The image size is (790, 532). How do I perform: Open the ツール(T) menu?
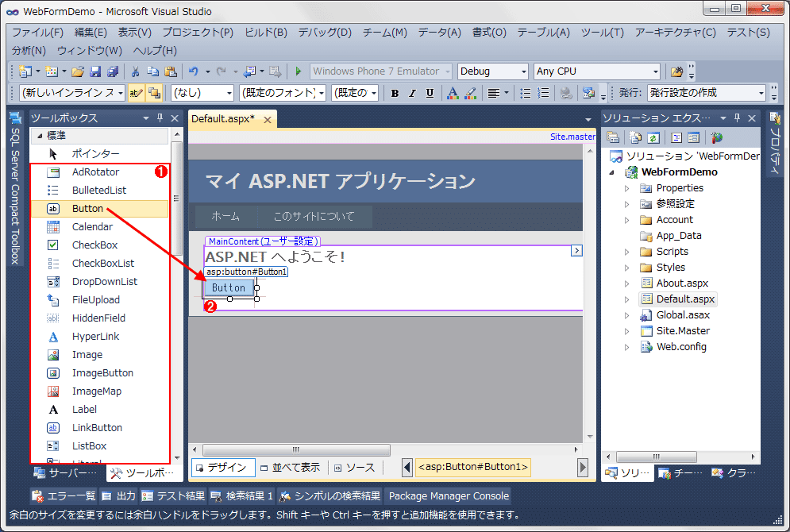603,33
